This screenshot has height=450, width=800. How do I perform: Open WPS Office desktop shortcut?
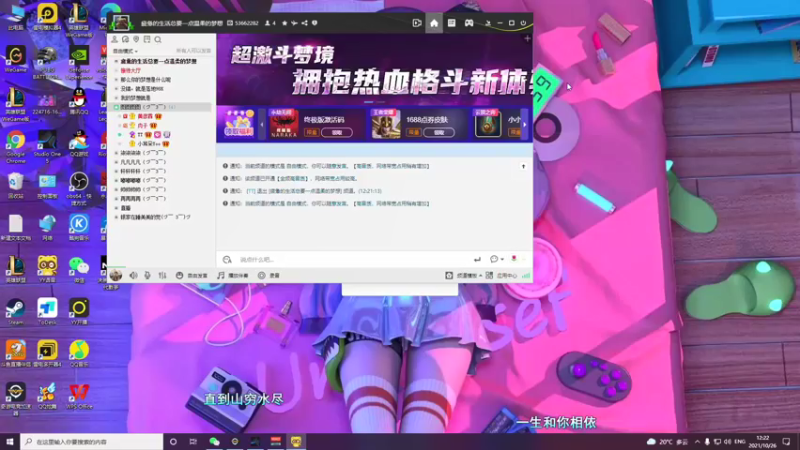79,396
